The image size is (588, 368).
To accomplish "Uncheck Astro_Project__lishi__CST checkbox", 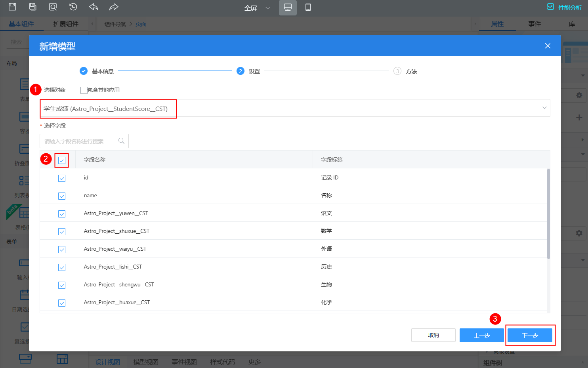I will [62, 267].
